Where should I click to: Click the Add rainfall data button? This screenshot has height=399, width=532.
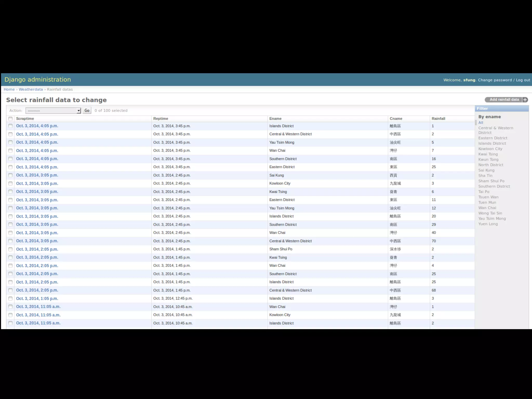[504, 100]
